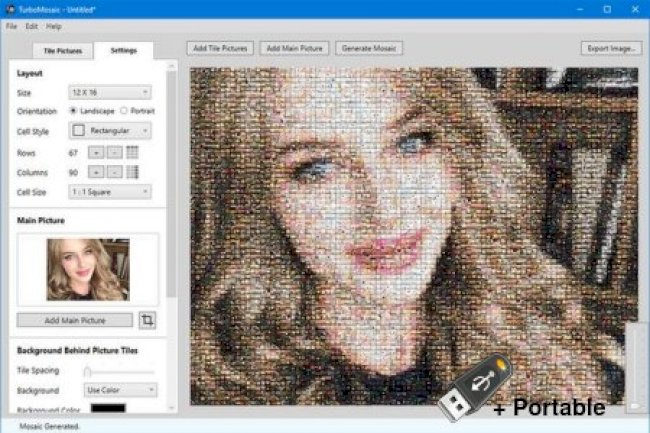This screenshot has width=650, height=433.
Task: Click the TurboMosaic app icon in title bar
Action: point(10,8)
